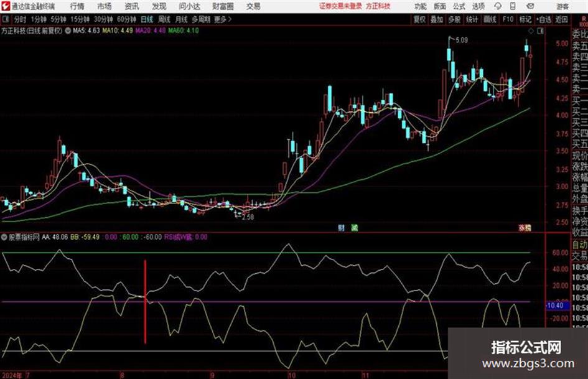
Task: Click the customer service headset icon
Action: 498,6
